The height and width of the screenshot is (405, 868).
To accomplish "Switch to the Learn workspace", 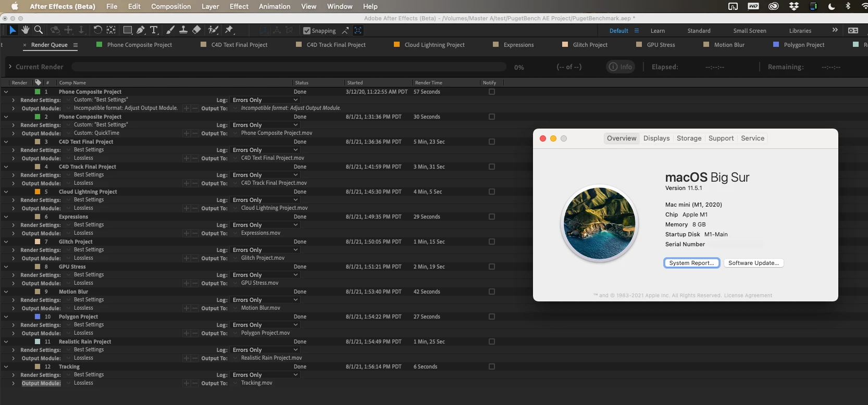I will (x=658, y=31).
